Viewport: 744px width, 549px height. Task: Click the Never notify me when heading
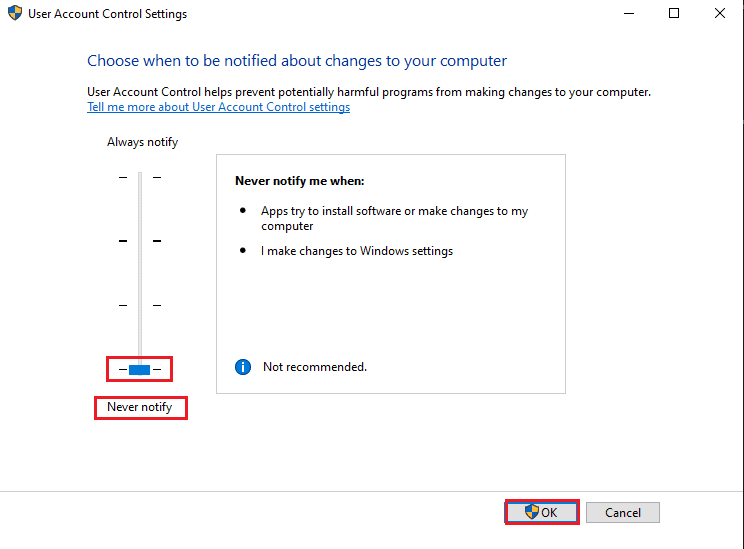(299, 181)
